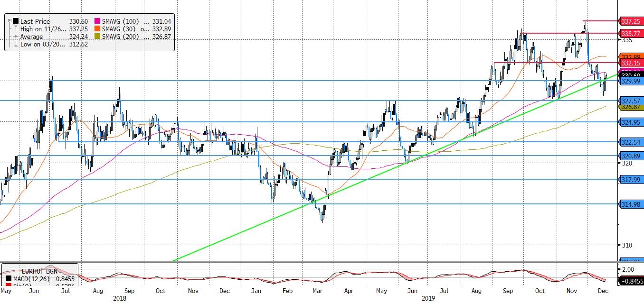This screenshot has height=303, width=644.
Task: Select the 332.15 red level label
Action: [631, 63]
